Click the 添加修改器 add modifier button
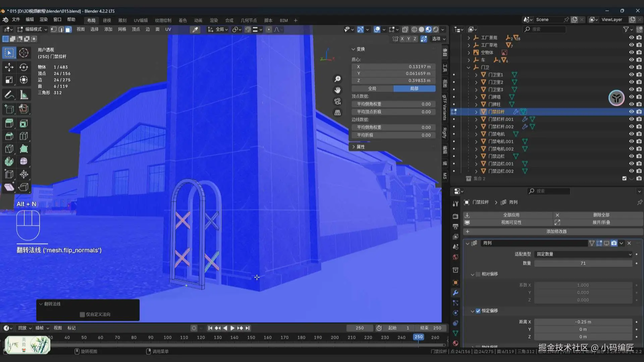 click(x=556, y=232)
